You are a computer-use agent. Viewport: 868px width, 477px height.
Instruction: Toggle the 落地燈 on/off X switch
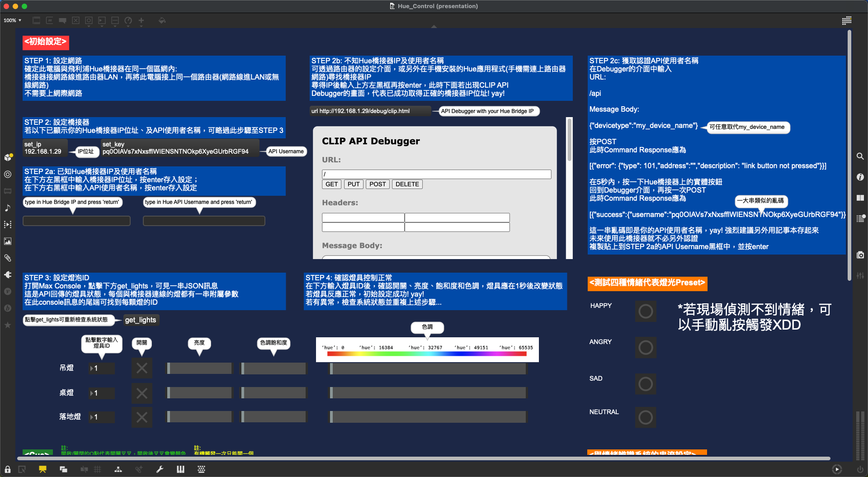[142, 417]
